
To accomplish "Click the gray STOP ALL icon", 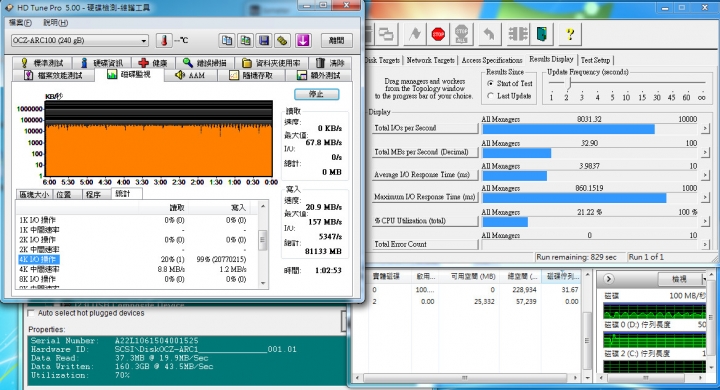I will coord(461,34).
